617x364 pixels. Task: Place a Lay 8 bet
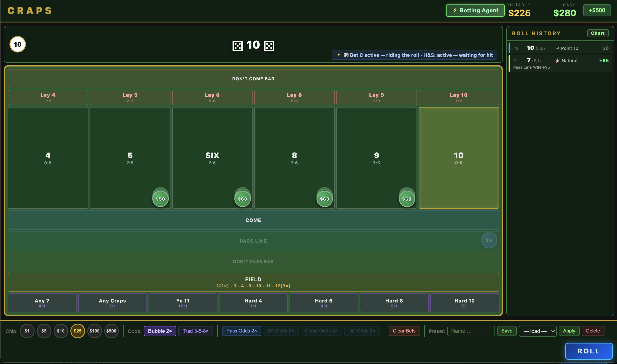coord(294,98)
